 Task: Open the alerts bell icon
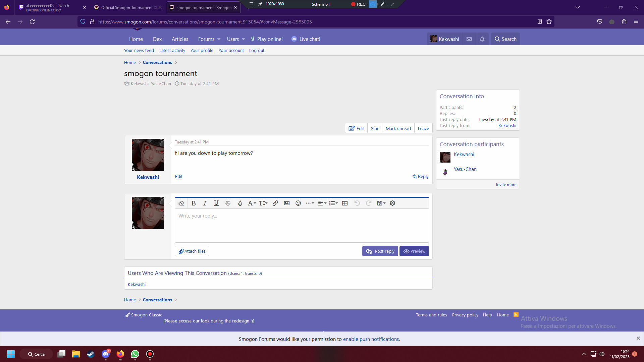(x=482, y=39)
